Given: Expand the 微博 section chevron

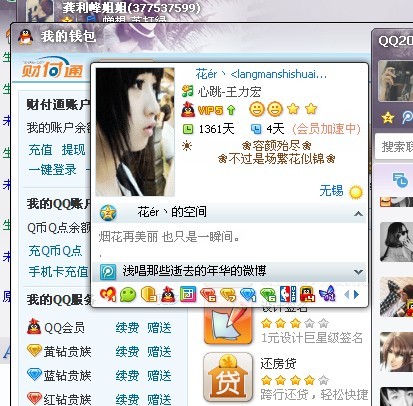Looking at the screenshot, I should tap(358, 272).
